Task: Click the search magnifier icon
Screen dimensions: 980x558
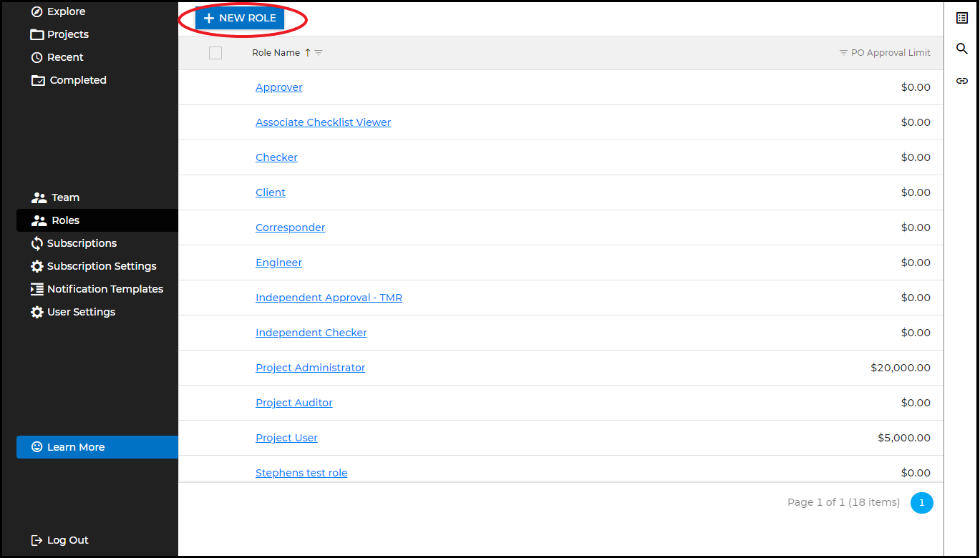Action: coord(962,49)
